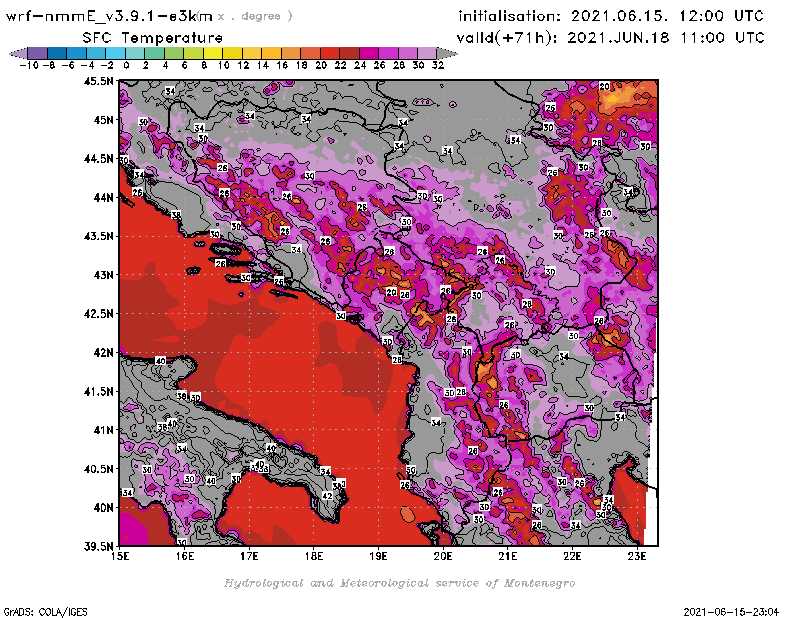This screenshot has height=618, width=800.
Task: Click the legend value 10
Action: (223, 65)
